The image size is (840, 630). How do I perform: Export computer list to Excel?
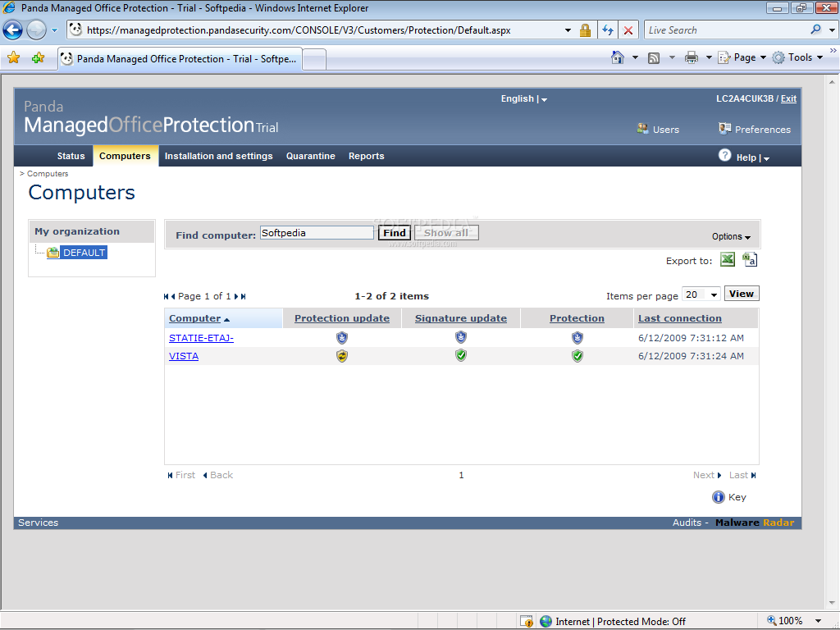point(727,260)
